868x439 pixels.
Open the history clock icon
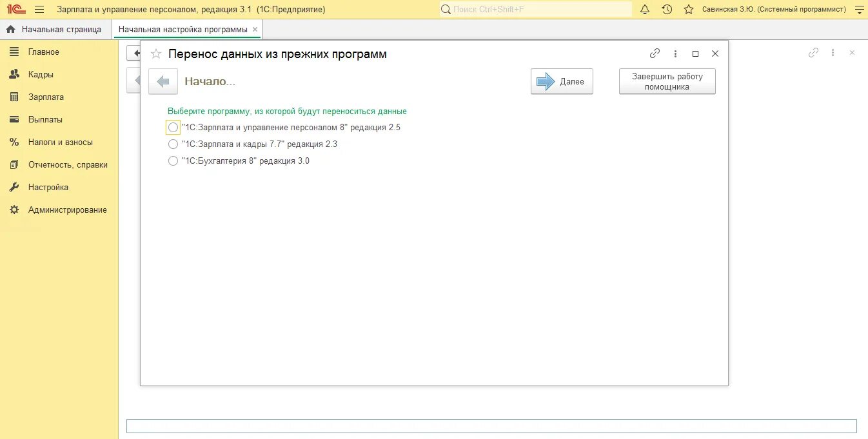667,9
